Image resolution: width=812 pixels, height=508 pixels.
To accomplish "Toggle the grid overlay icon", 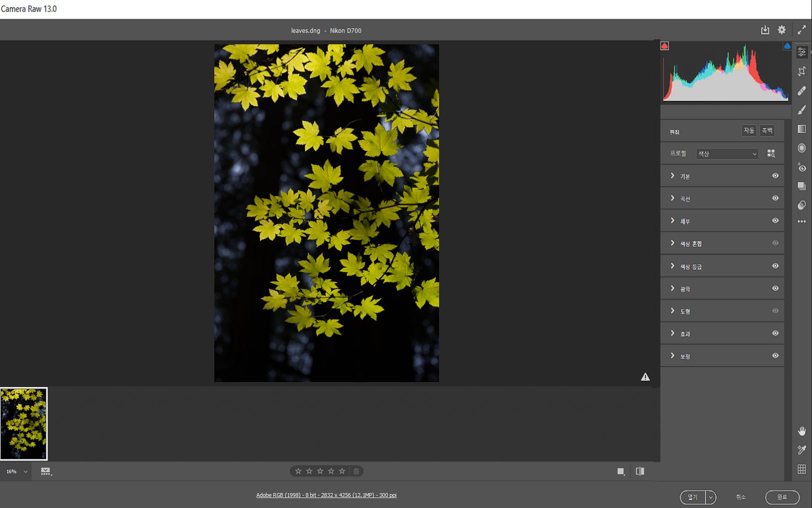I will (x=802, y=469).
